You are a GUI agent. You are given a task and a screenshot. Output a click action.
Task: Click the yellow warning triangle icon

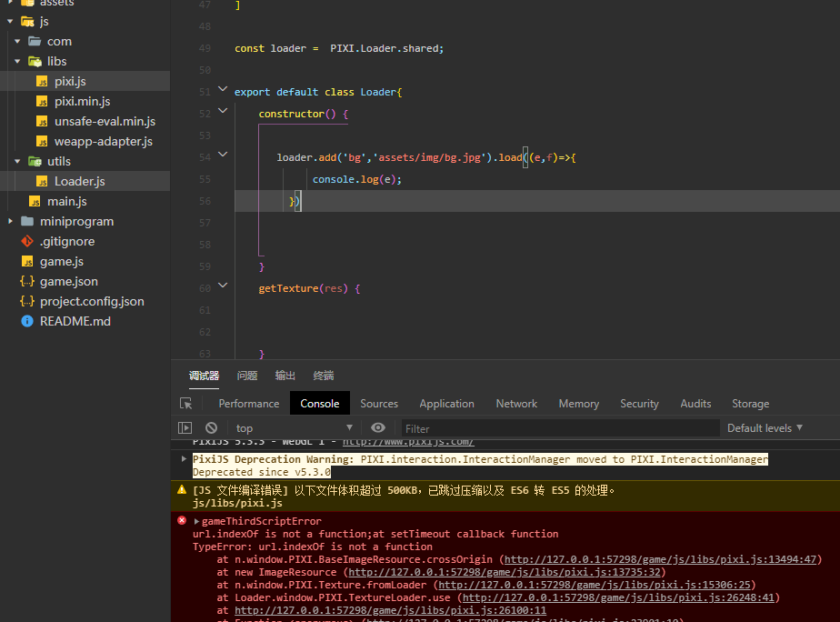(x=182, y=489)
